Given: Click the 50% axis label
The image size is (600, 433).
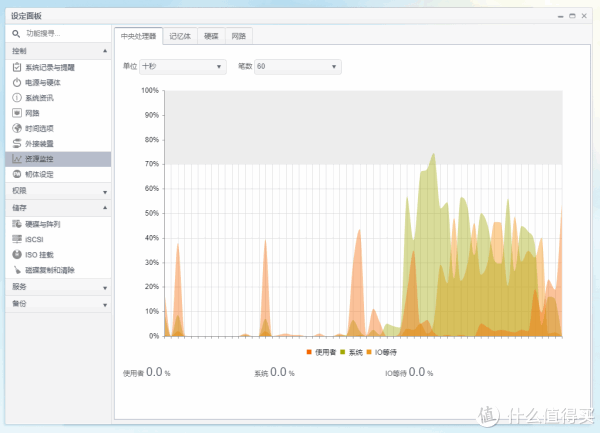Looking at the screenshot, I should (152, 213).
